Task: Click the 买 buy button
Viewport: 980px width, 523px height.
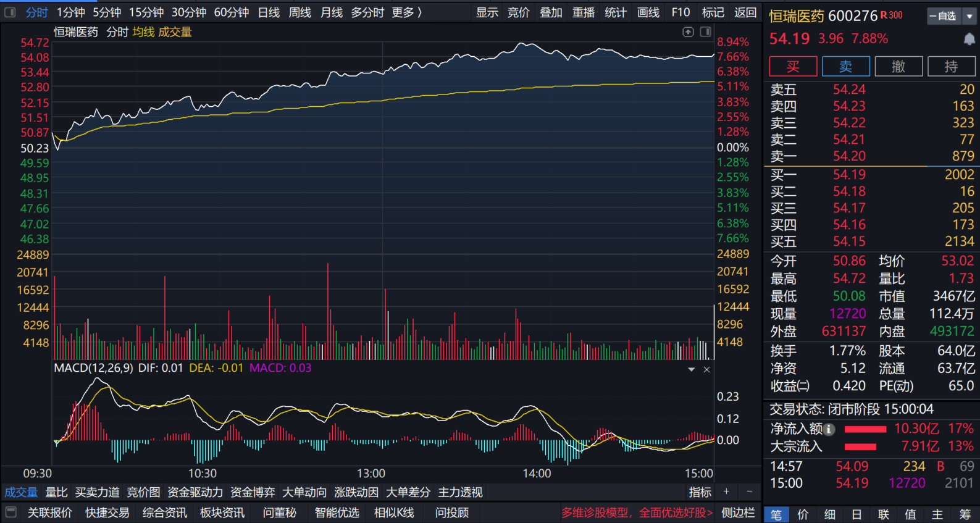Action: coord(793,66)
